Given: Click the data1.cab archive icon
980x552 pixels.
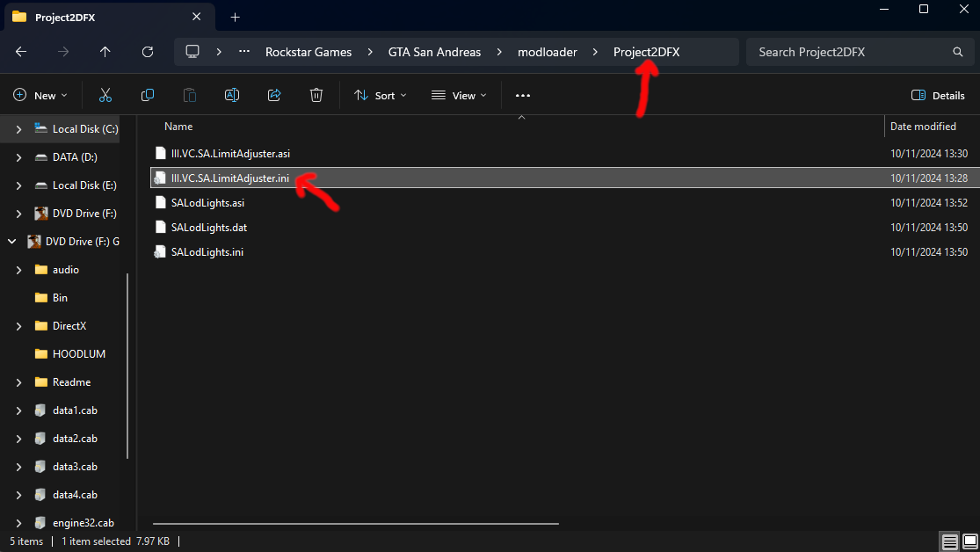Looking at the screenshot, I should tap(40, 410).
